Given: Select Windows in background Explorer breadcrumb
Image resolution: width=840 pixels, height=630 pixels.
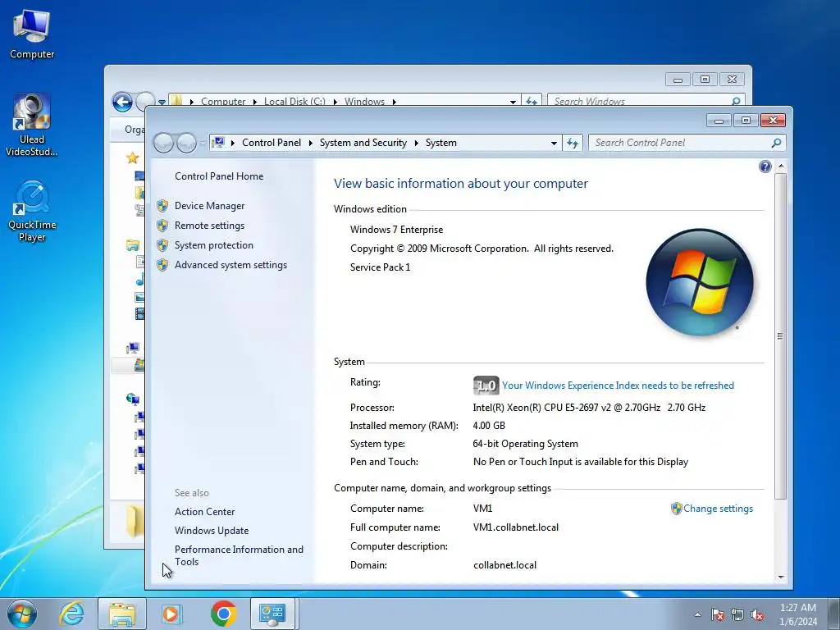Looking at the screenshot, I should click(x=364, y=101).
